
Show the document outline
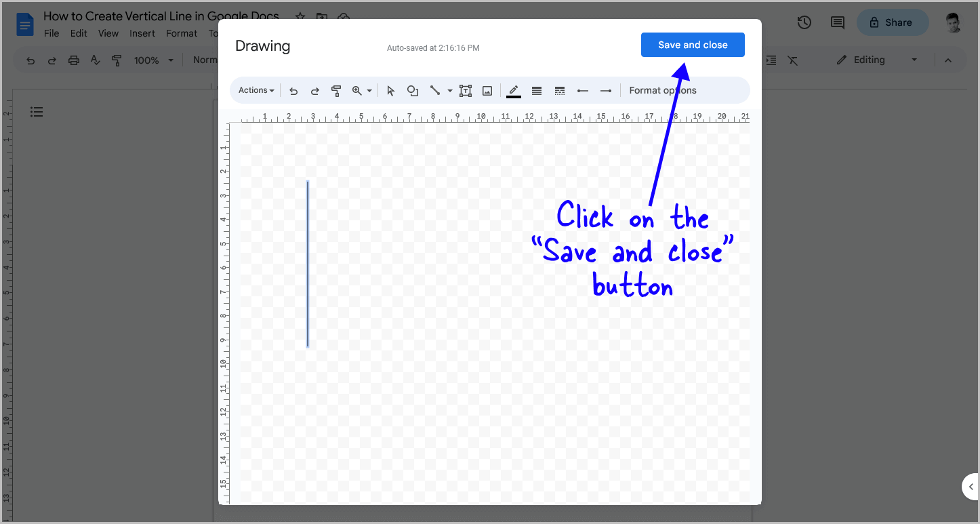point(37,111)
